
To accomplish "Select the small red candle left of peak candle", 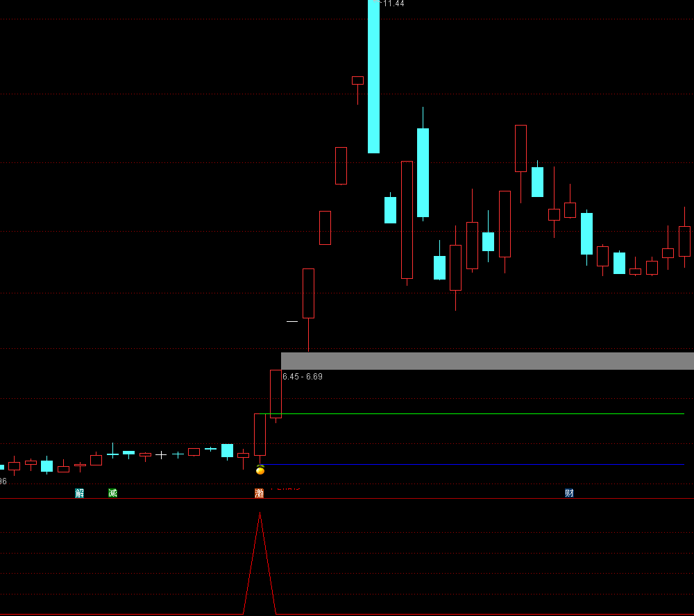I will pos(357,80).
